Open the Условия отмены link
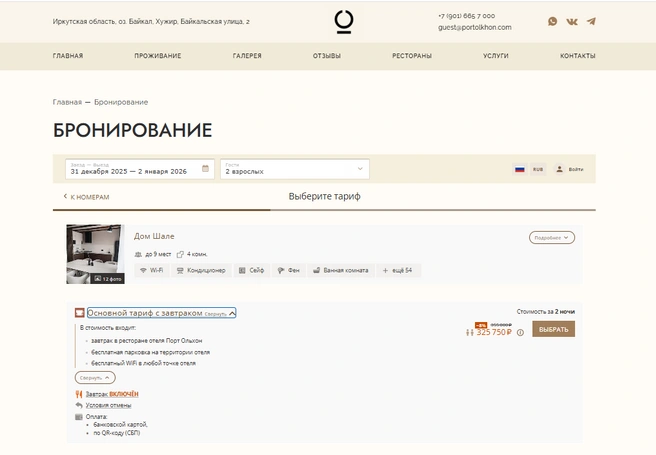The height and width of the screenshot is (455, 656). [x=108, y=405]
